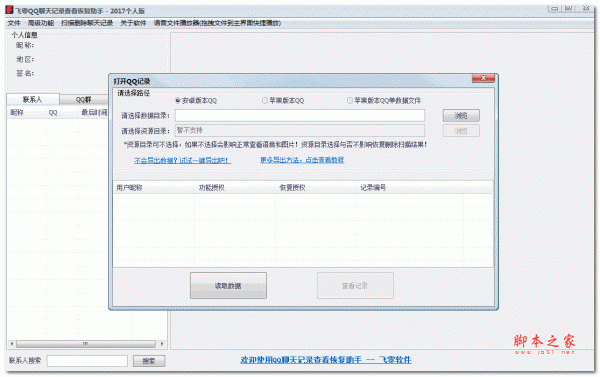The image size is (600, 377).
Task: Click the QQ column header in contacts list
Action: point(61,113)
